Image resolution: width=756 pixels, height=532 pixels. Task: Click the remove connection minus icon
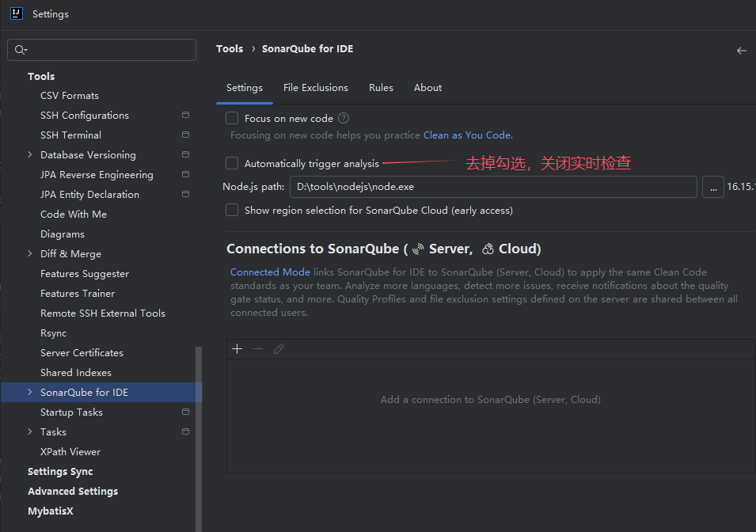tap(257, 349)
